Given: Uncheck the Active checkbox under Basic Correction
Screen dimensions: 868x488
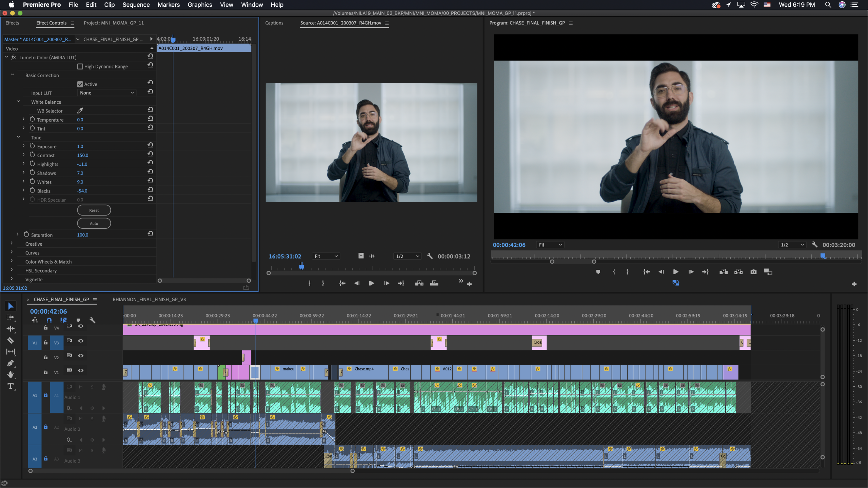Looking at the screenshot, I should [80, 84].
